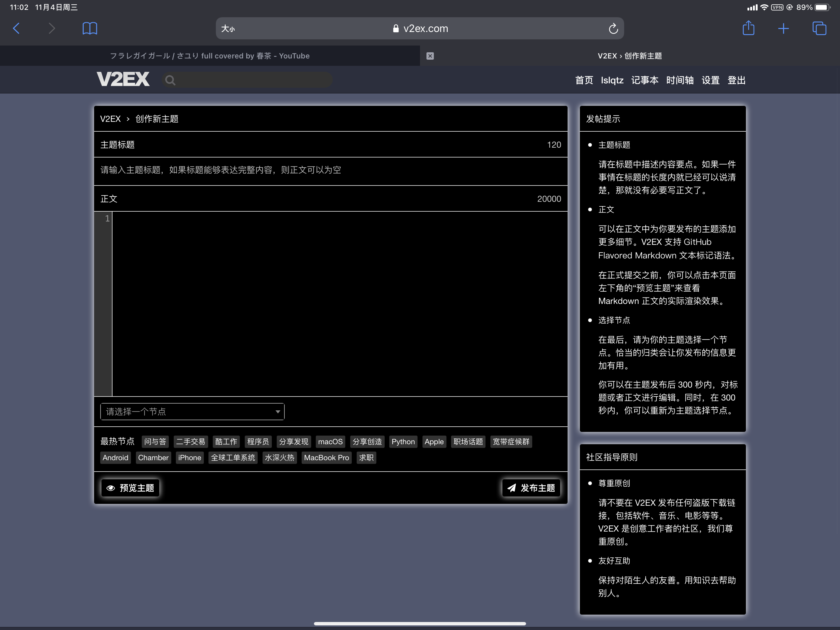Open 记事本 in the top navigation
This screenshot has width=840, height=630.
point(644,80)
